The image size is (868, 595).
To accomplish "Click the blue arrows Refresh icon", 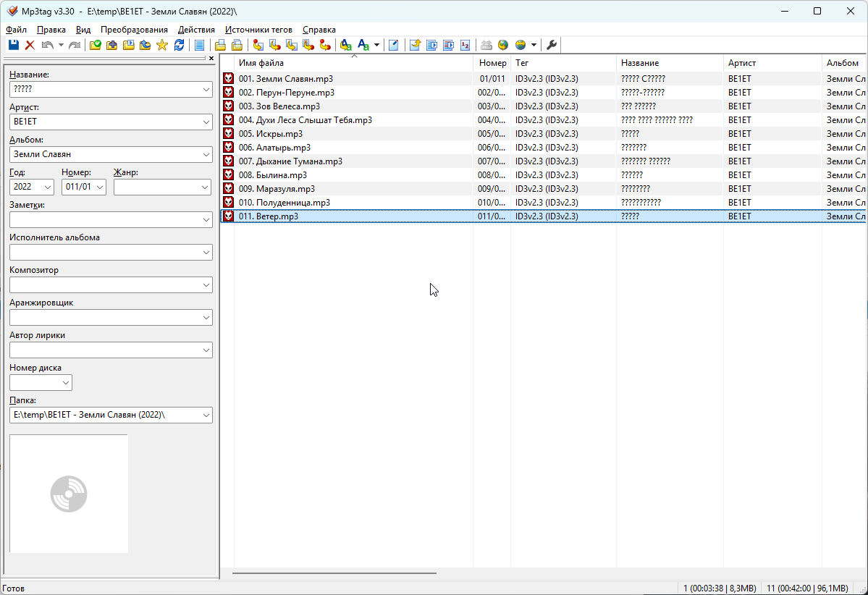I will 179,46.
